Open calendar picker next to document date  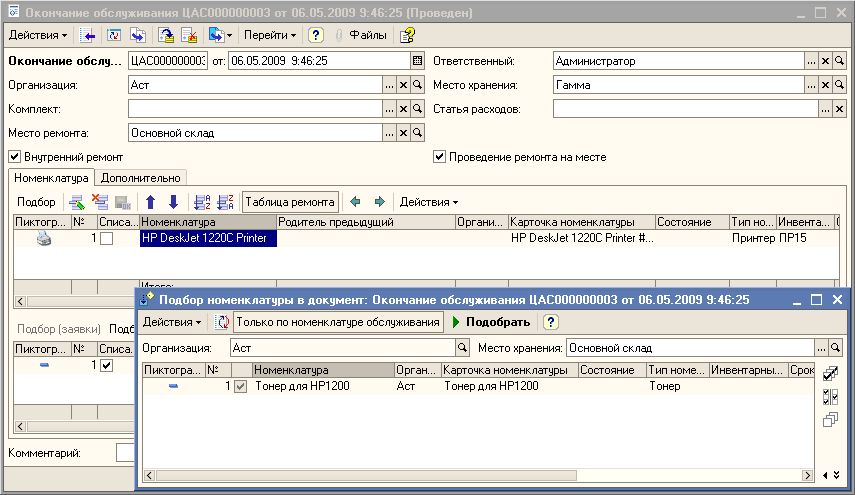pos(418,61)
